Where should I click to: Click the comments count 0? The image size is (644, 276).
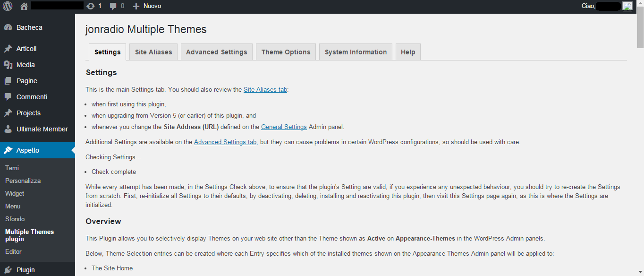point(123,6)
